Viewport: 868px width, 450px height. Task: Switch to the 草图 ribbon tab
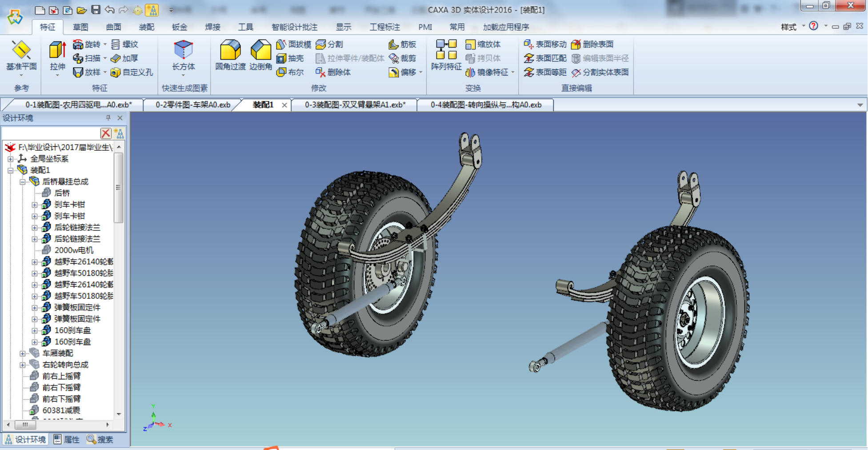(x=80, y=27)
